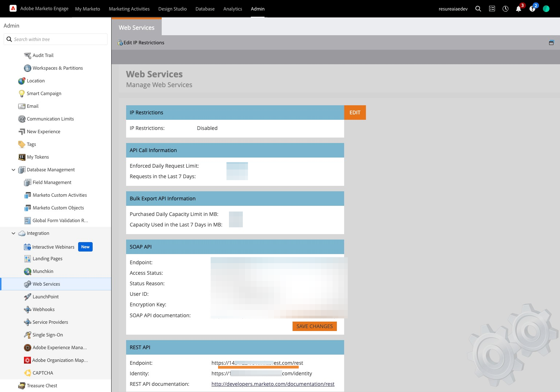This screenshot has width=560, height=392.
Task: Click the REST API Identity URL text
Action: 262,373
